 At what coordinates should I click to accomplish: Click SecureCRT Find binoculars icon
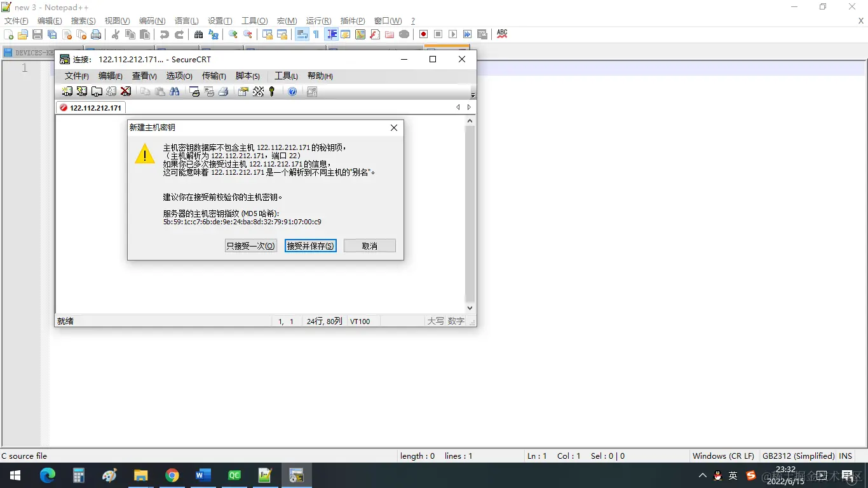click(175, 91)
